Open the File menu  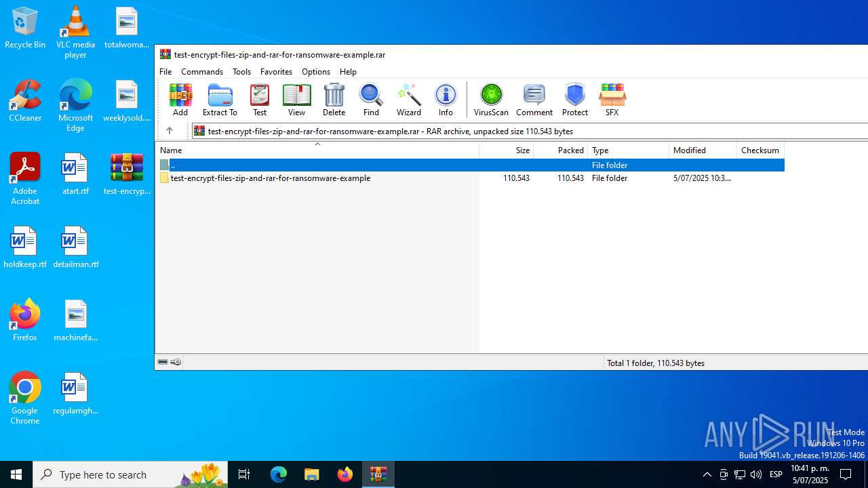pyautogui.click(x=165, y=71)
